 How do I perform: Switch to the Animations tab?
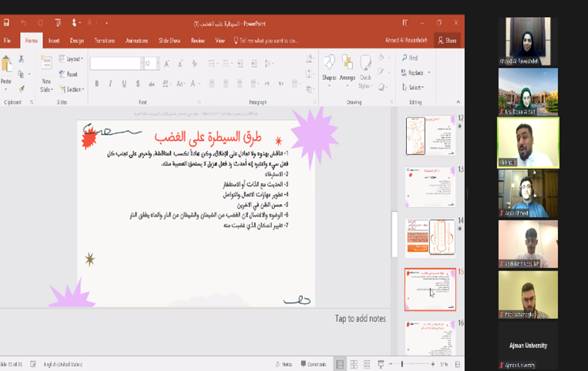[x=136, y=40]
